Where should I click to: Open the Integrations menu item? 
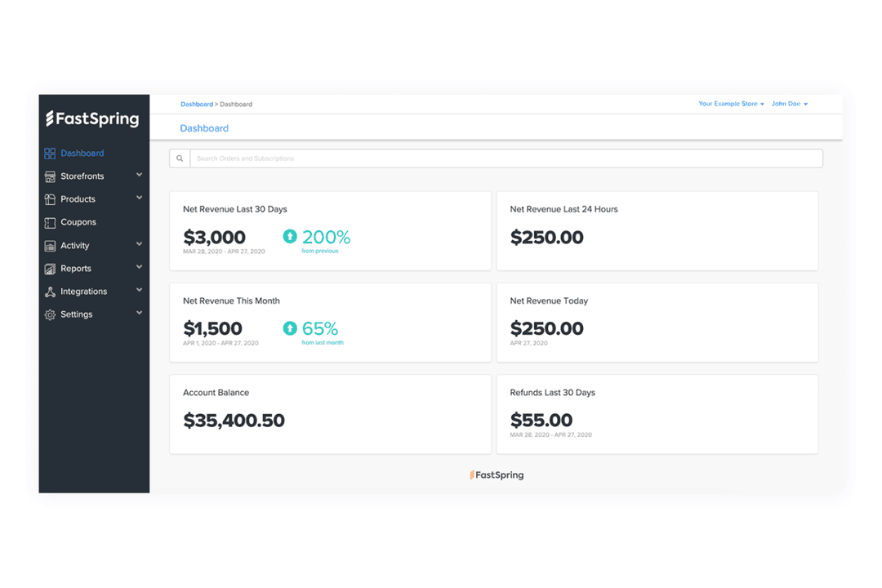coord(84,292)
